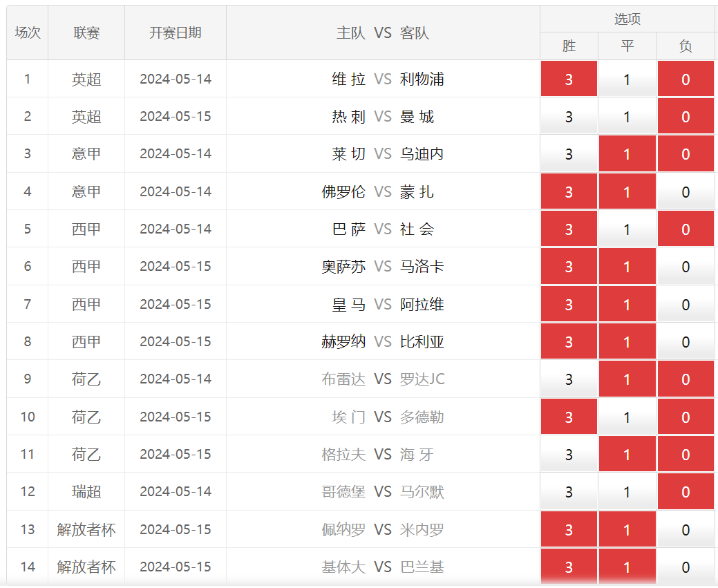Click the 开赛日期 column header

(176, 32)
